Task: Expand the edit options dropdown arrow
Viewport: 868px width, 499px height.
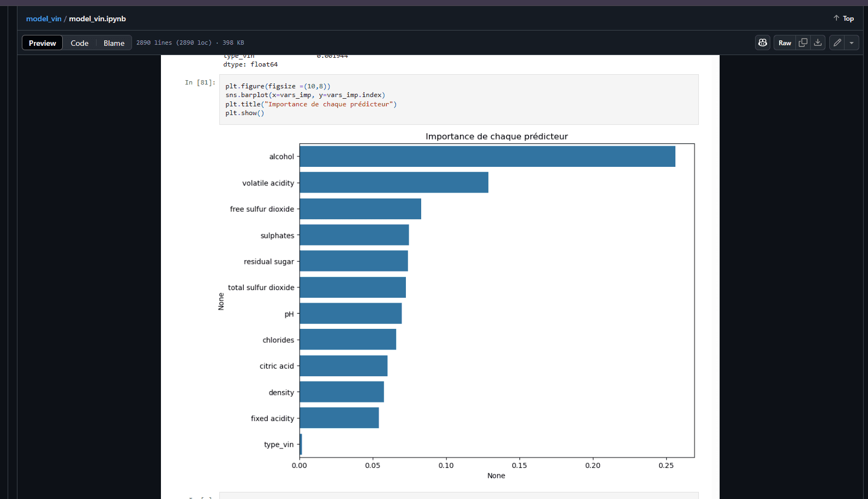Action: pyautogui.click(x=852, y=43)
